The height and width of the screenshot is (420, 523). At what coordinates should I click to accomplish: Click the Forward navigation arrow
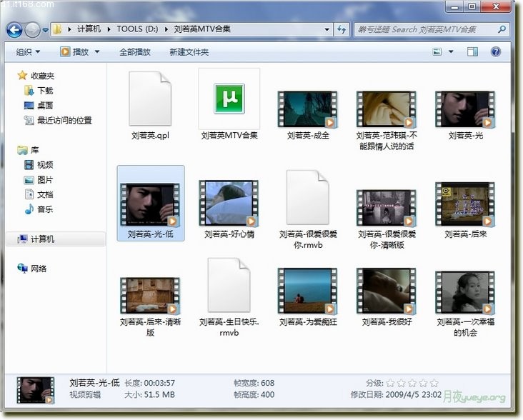coord(32,30)
